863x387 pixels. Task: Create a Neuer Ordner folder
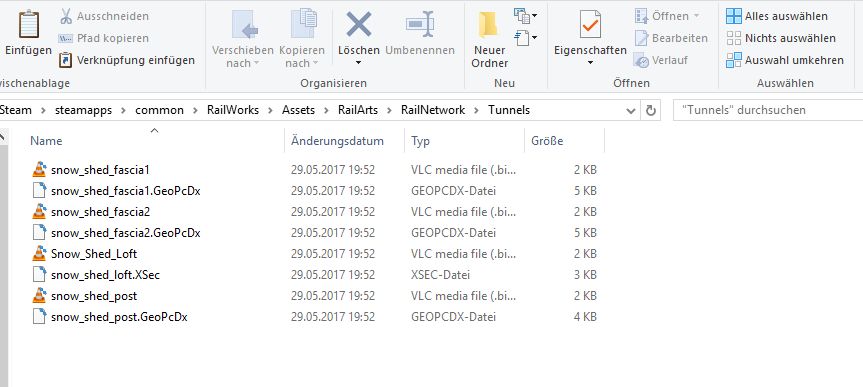(x=490, y=40)
